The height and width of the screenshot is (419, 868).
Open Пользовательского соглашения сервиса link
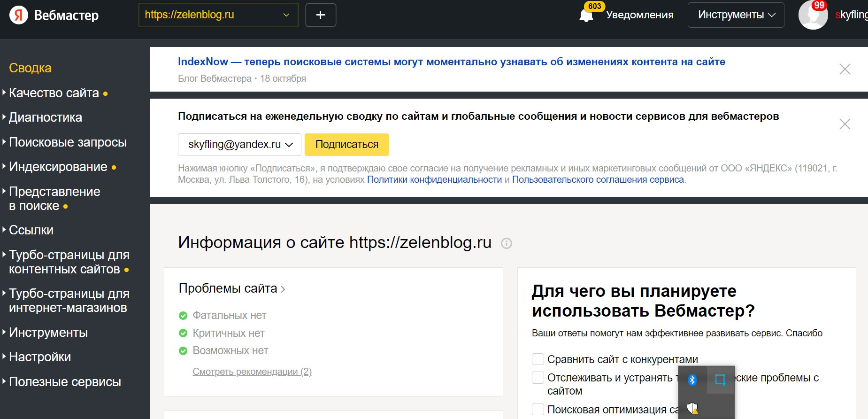[x=598, y=179]
